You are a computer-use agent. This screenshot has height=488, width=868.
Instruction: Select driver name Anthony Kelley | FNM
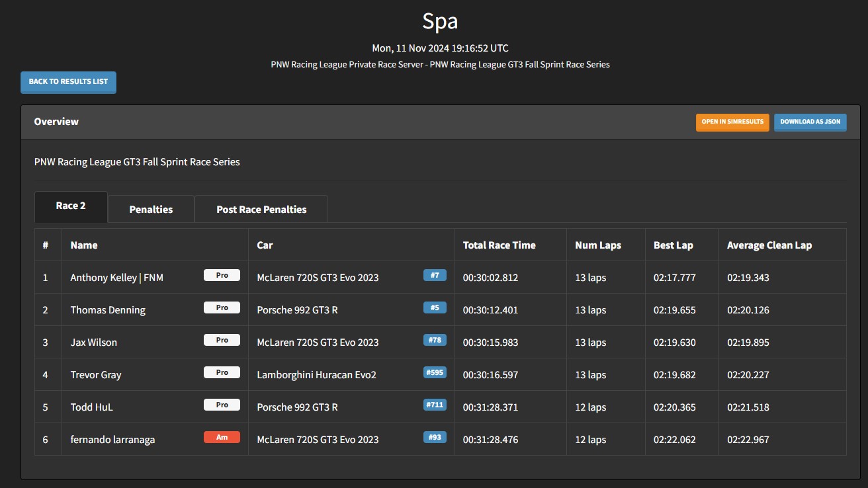pyautogui.click(x=116, y=278)
